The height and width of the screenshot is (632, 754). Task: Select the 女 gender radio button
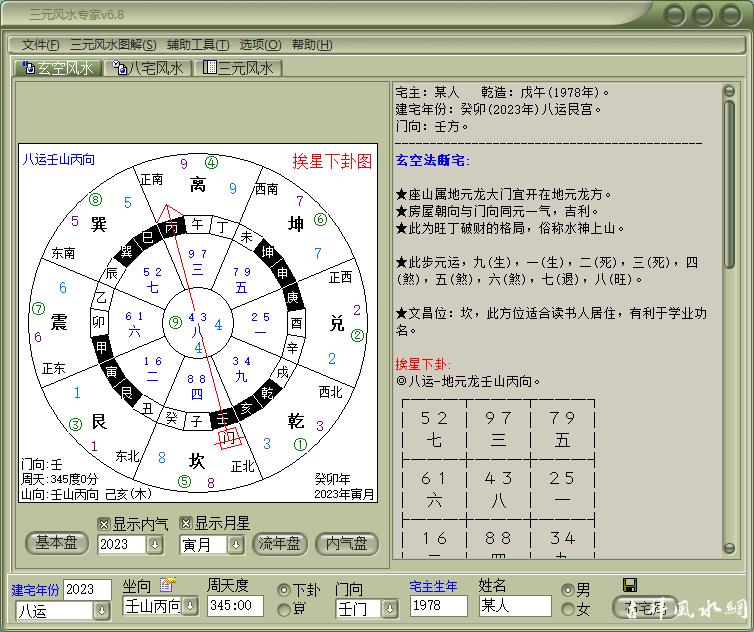(x=569, y=609)
